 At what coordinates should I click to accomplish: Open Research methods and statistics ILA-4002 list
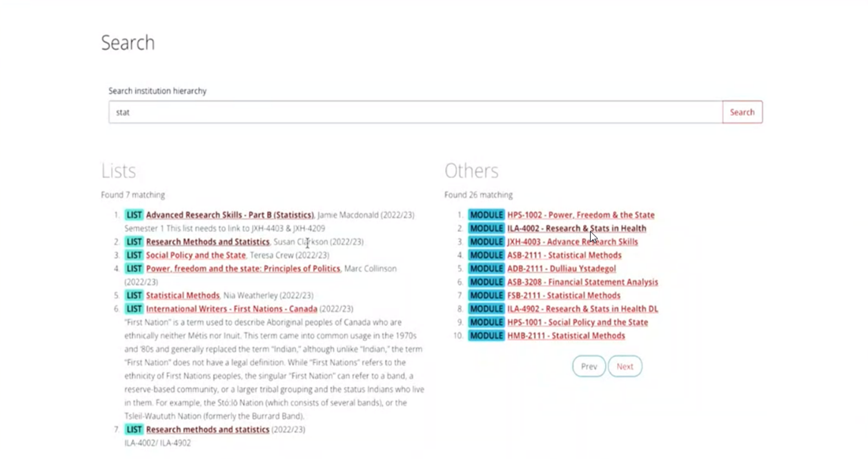coord(207,429)
